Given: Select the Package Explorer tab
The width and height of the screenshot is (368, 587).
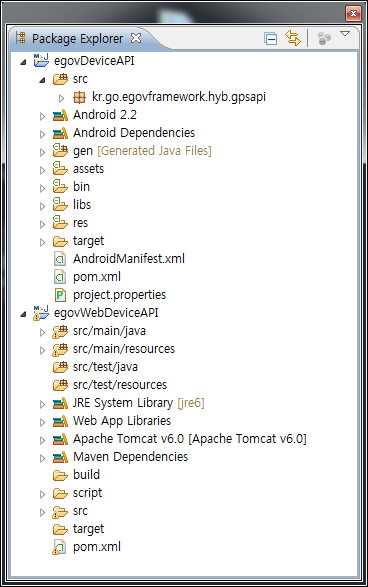Looking at the screenshot, I should [77, 39].
